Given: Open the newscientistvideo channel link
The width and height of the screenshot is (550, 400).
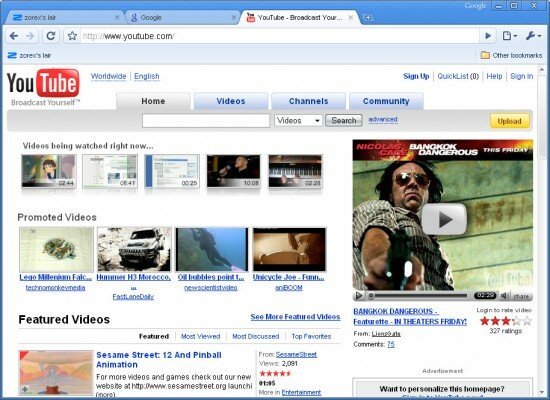Looking at the screenshot, I should tap(211, 288).
